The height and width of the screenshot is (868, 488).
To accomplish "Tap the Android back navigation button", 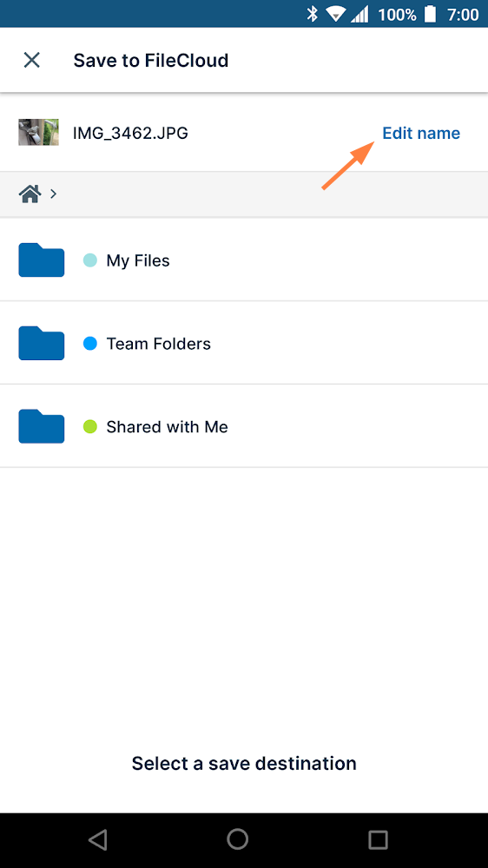I will coord(97,839).
